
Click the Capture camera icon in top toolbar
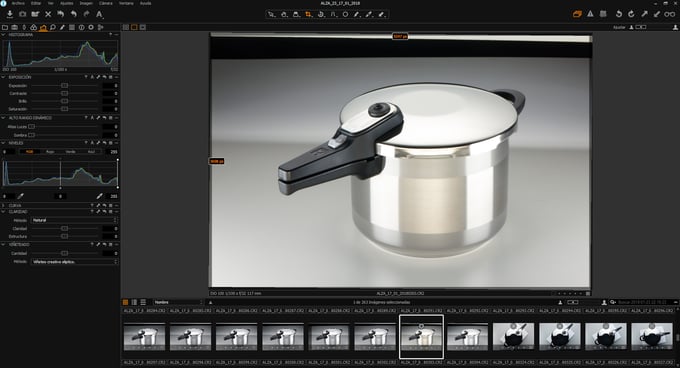23,14
